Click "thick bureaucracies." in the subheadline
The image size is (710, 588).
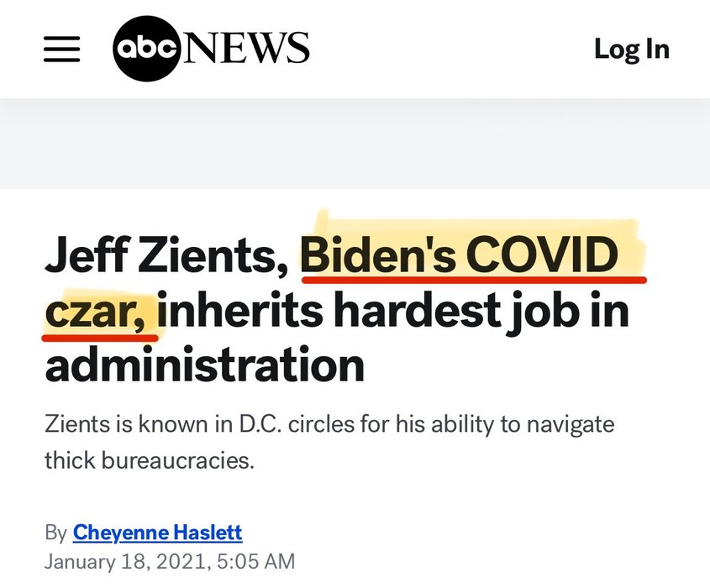pos(150,461)
